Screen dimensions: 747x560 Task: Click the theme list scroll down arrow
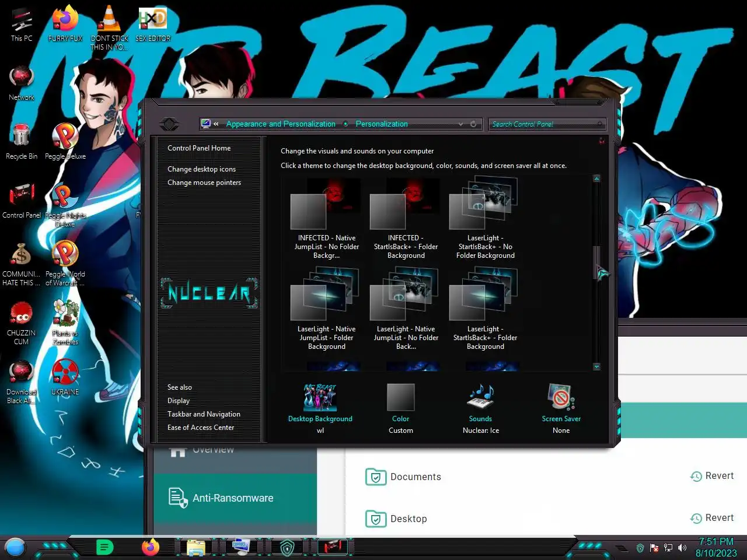pos(596,367)
